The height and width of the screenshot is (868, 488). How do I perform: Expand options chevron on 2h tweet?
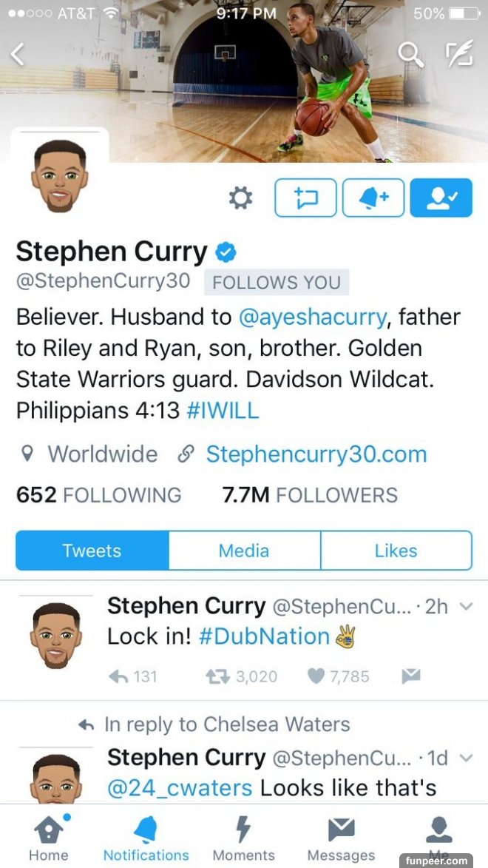467,606
